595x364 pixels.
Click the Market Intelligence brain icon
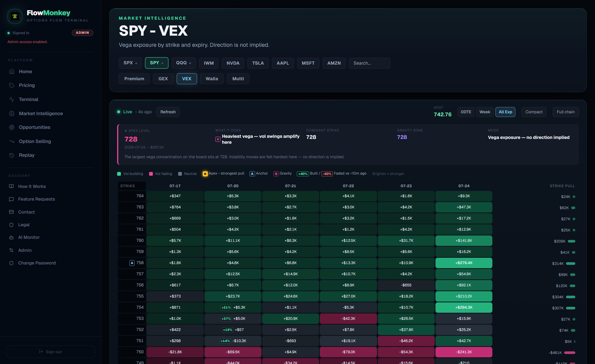coord(12,113)
